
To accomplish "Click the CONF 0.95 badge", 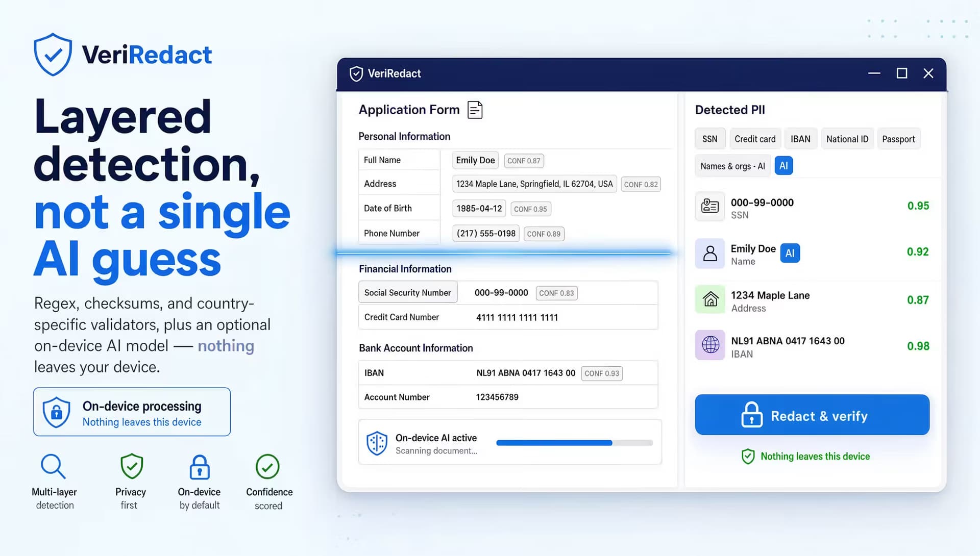I will [530, 209].
